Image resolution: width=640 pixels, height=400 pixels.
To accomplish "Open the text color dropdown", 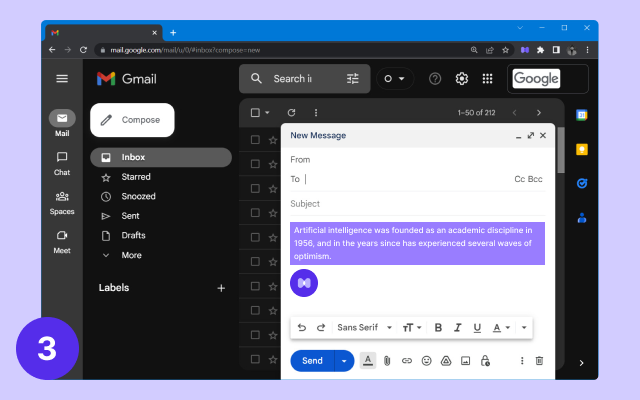I will pyautogui.click(x=502, y=327).
